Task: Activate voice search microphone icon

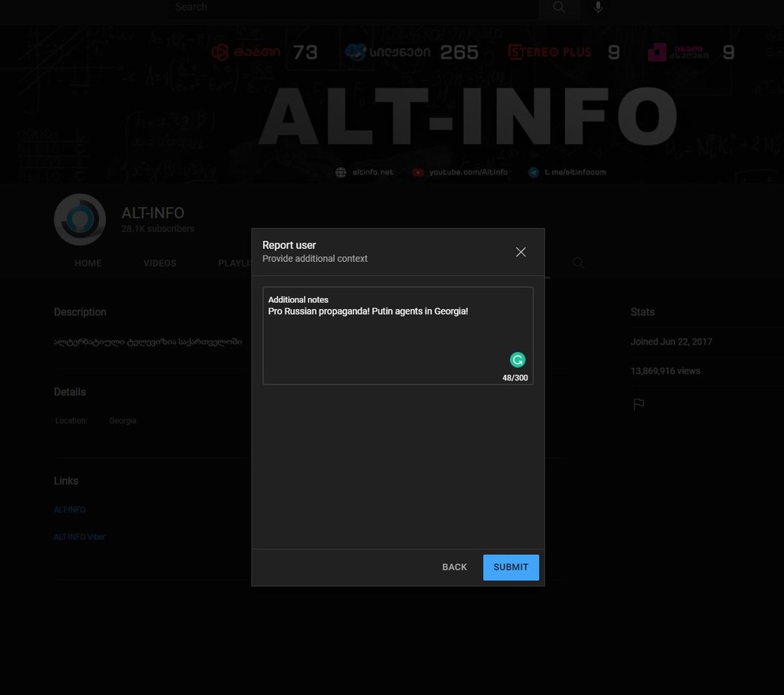Action: pos(598,7)
